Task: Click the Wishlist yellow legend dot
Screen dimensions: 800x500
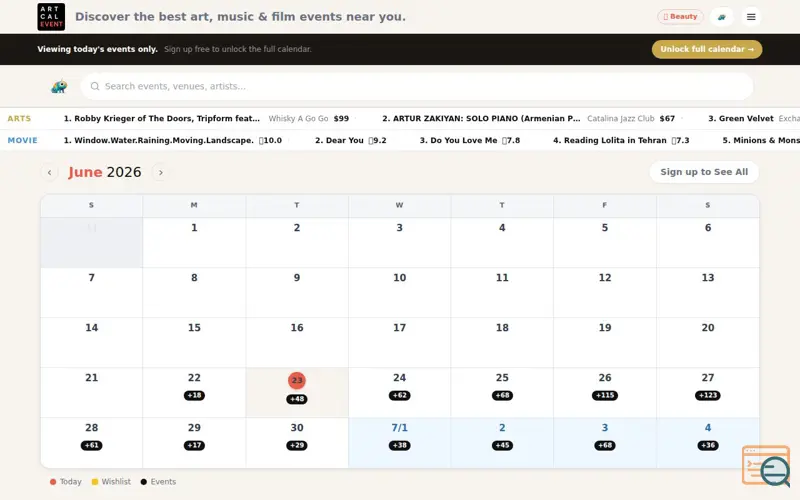Action: [x=95, y=482]
